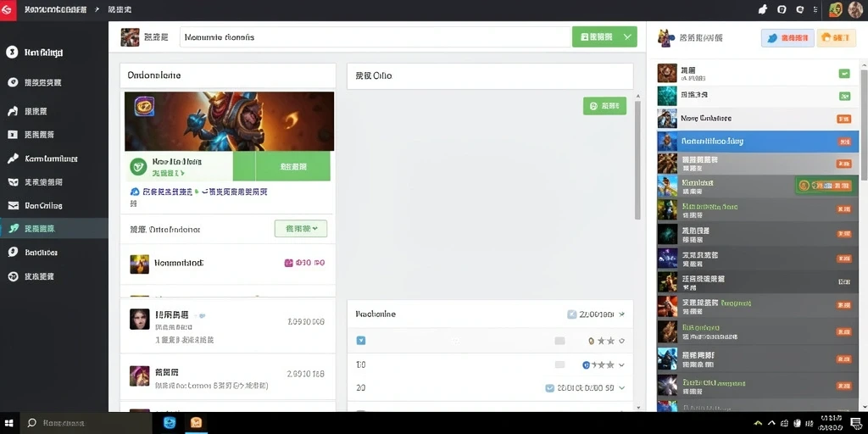Toggle the green badge in the second right-list row
868x434 pixels.
844,97
